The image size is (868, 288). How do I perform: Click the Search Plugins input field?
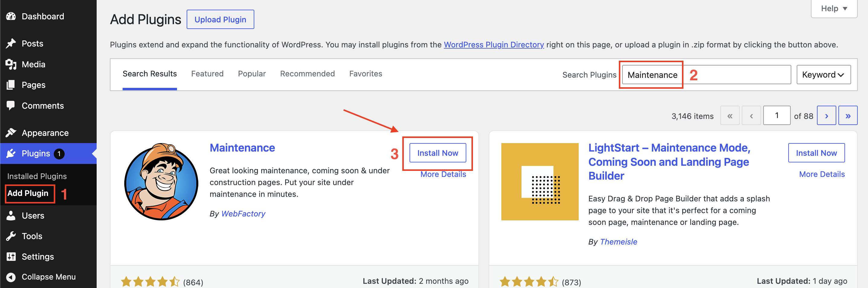[x=706, y=75]
